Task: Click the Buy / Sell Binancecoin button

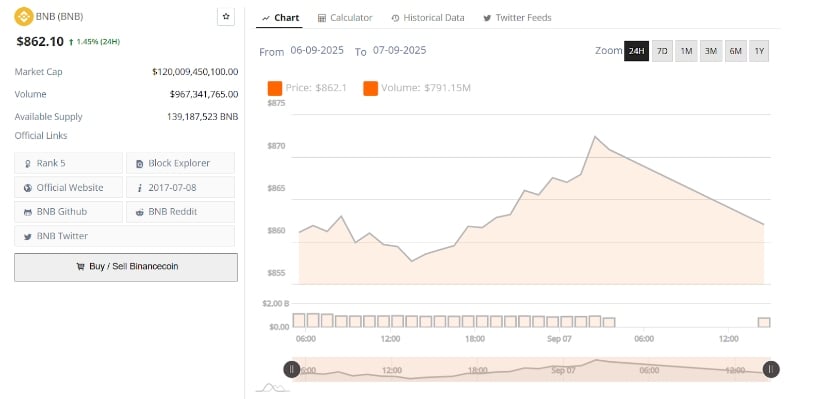Action: click(x=126, y=267)
